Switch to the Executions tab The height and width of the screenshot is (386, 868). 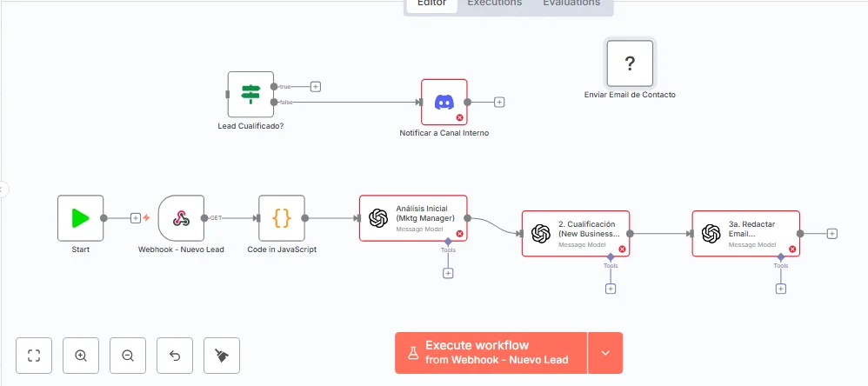(x=494, y=3)
